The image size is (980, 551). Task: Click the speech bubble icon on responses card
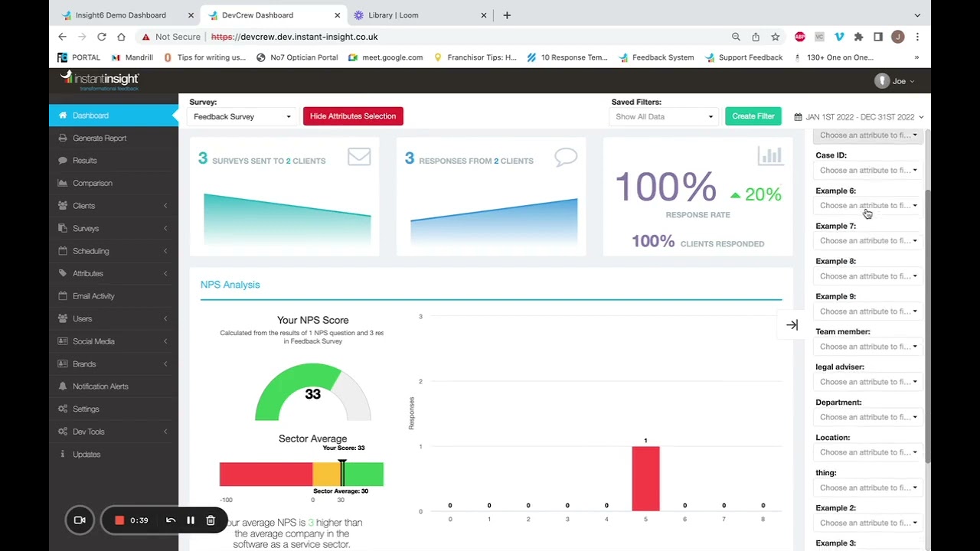(x=566, y=157)
